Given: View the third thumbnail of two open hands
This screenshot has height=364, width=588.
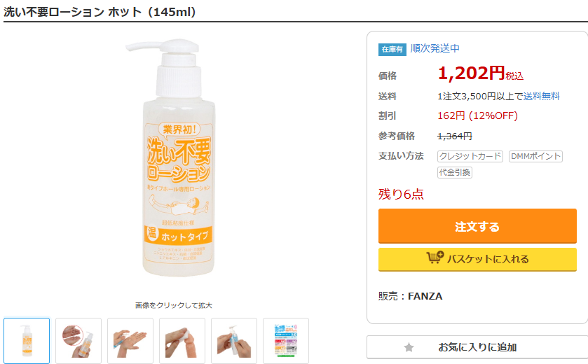Looking at the screenshot, I should tap(130, 341).
